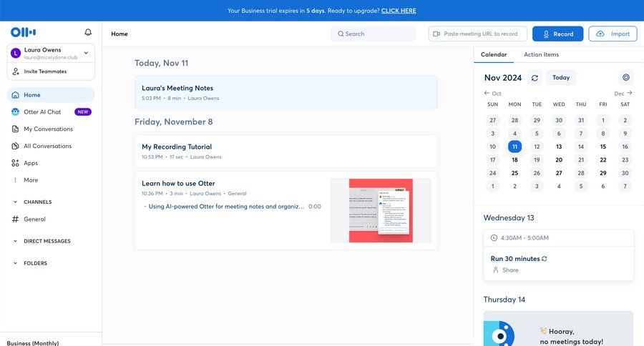Click the General channel hash icon
The image size is (644, 346).
point(15,219)
